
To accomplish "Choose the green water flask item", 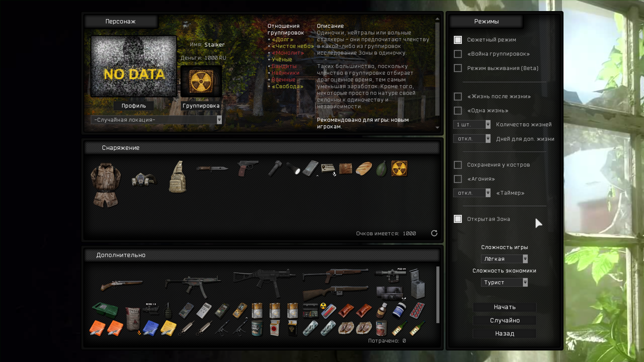I will [x=382, y=168].
